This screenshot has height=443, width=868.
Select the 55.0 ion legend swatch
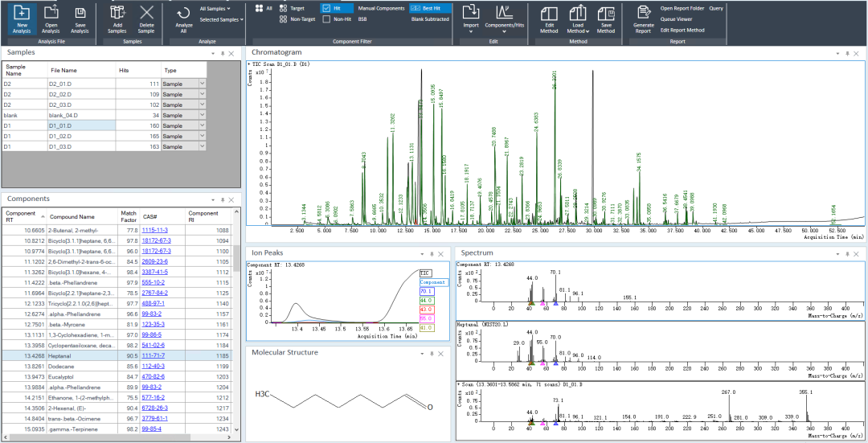tap(426, 318)
